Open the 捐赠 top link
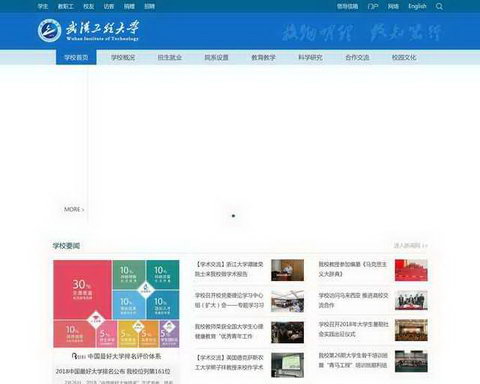480x384 pixels. pyautogui.click(x=129, y=6)
